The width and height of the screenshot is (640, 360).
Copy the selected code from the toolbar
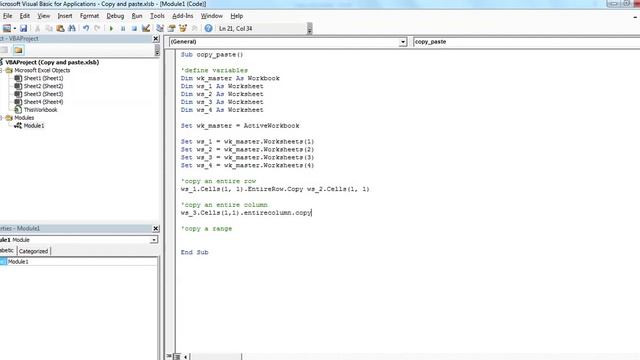(49, 29)
